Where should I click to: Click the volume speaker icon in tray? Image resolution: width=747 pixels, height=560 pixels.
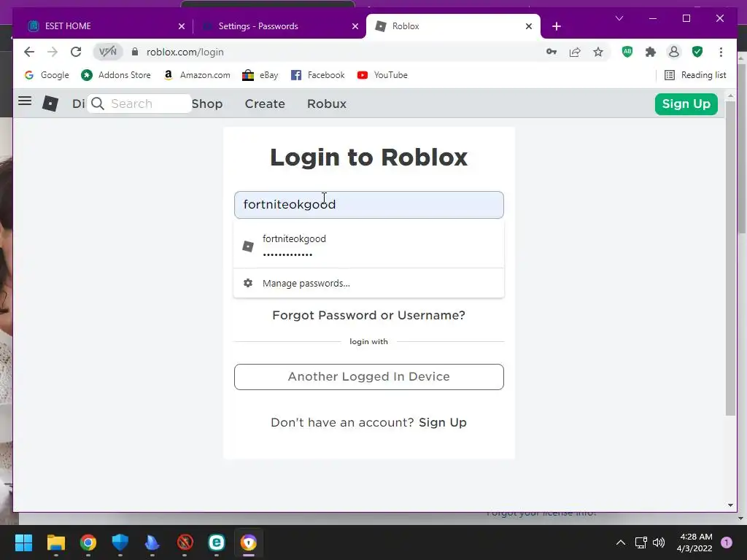click(659, 542)
